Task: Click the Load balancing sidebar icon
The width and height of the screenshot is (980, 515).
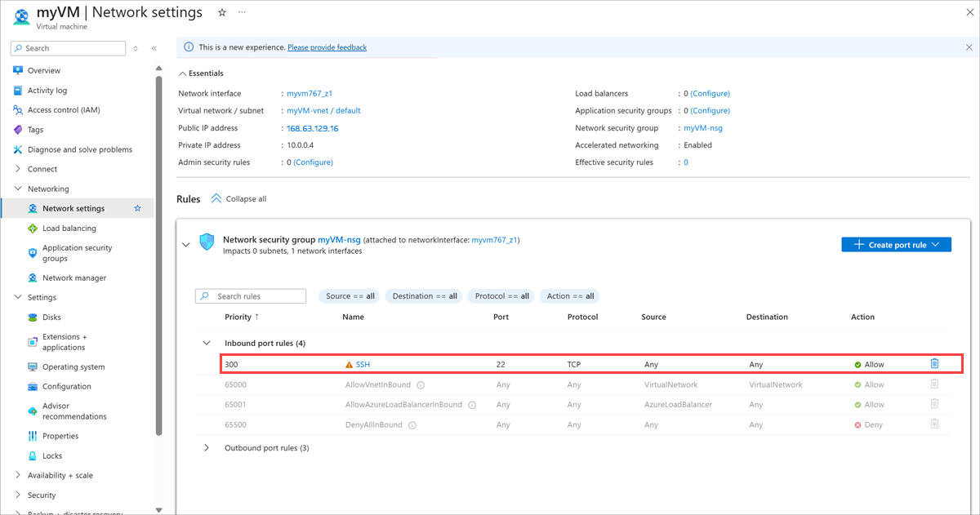Action: (x=33, y=229)
